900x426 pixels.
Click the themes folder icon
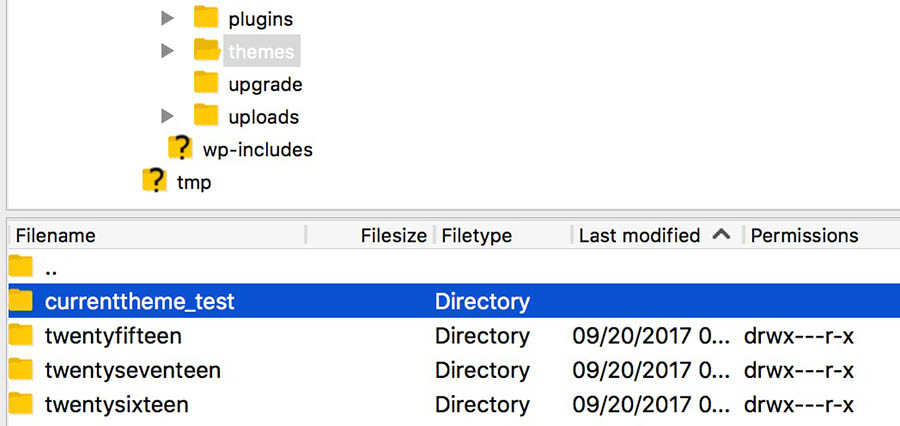point(206,50)
